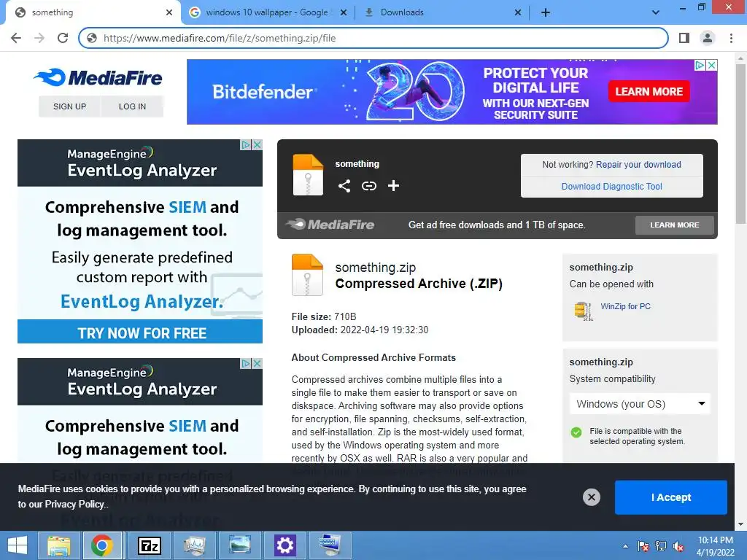This screenshot has height=560, width=747.
Task: Click the page vertical scrollbar thumb
Action: (740, 143)
